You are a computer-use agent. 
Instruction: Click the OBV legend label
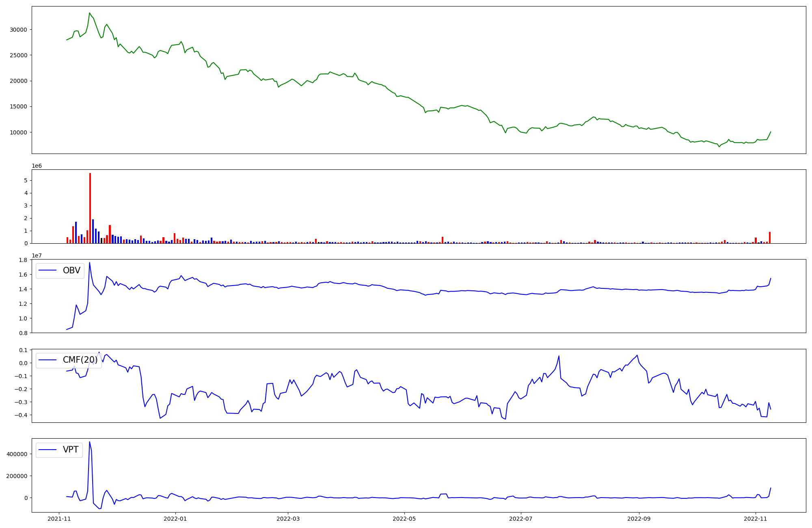[71, 270]
